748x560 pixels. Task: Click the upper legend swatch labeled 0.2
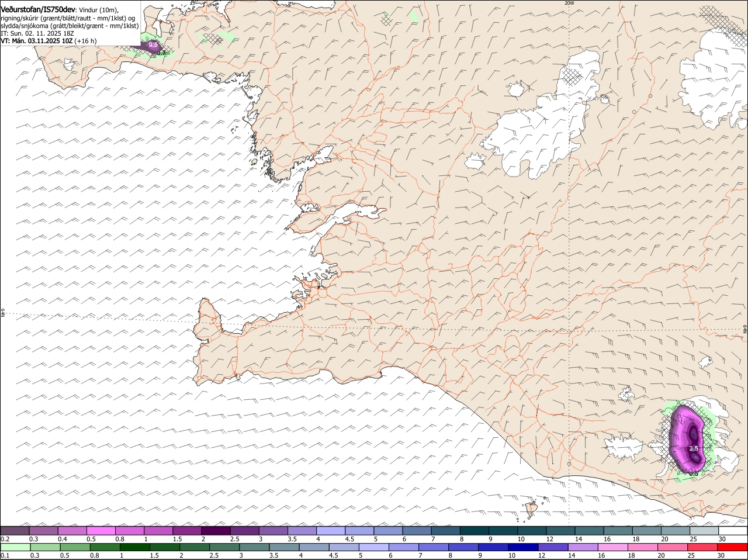15,531
